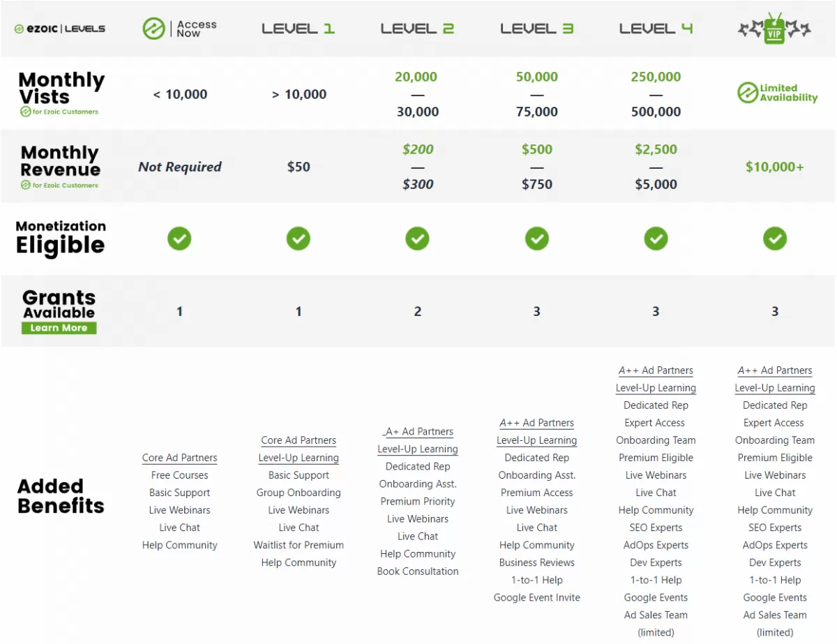Select the green "20,000" visits value
Screen dimensions: 837x644
click(x=416, y=77)
